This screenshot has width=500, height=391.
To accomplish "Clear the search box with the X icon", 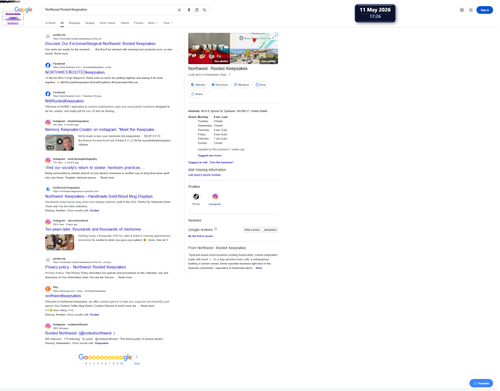I will pyautogui.click(x=179, y=10).
